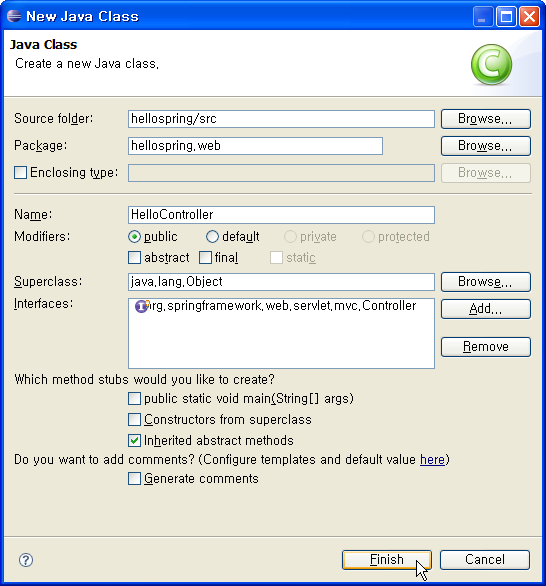Open Browse for the Source folder
Viewport: 546px width, 586px height.
[x=485, y=119]
